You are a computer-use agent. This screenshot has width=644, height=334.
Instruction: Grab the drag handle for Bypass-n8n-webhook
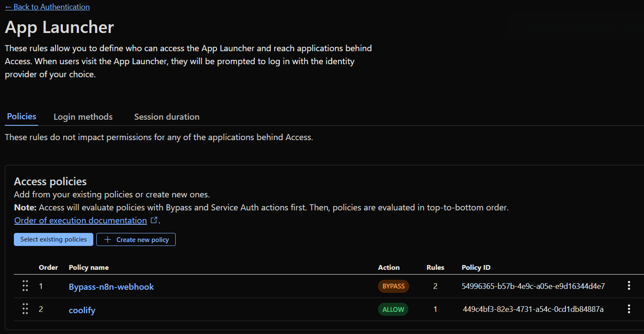(25, 286)
